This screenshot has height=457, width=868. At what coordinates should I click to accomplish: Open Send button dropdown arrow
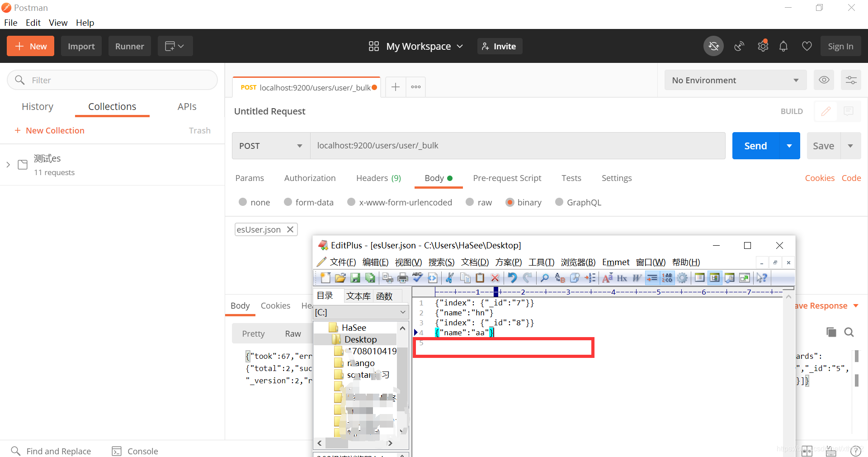click(789, 146)
